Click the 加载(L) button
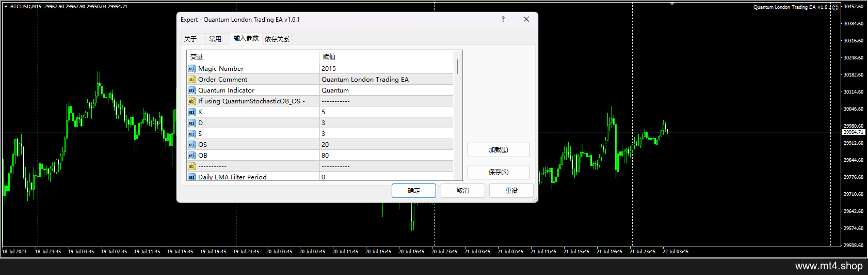The height and width of the screenshot is (275, 868). coord(499,150)
